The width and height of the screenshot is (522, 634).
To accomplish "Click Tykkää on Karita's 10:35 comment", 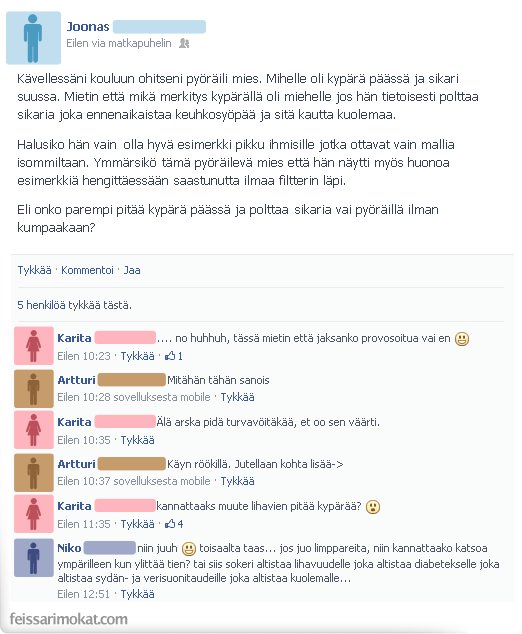I will 137,440.
